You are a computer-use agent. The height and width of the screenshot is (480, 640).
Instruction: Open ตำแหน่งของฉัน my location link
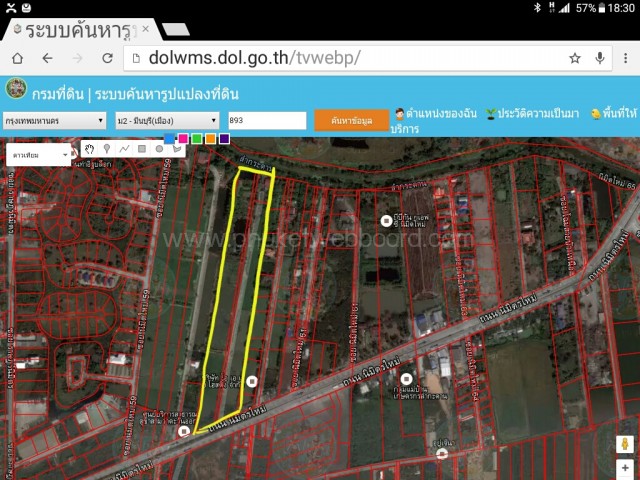[436, 113]
